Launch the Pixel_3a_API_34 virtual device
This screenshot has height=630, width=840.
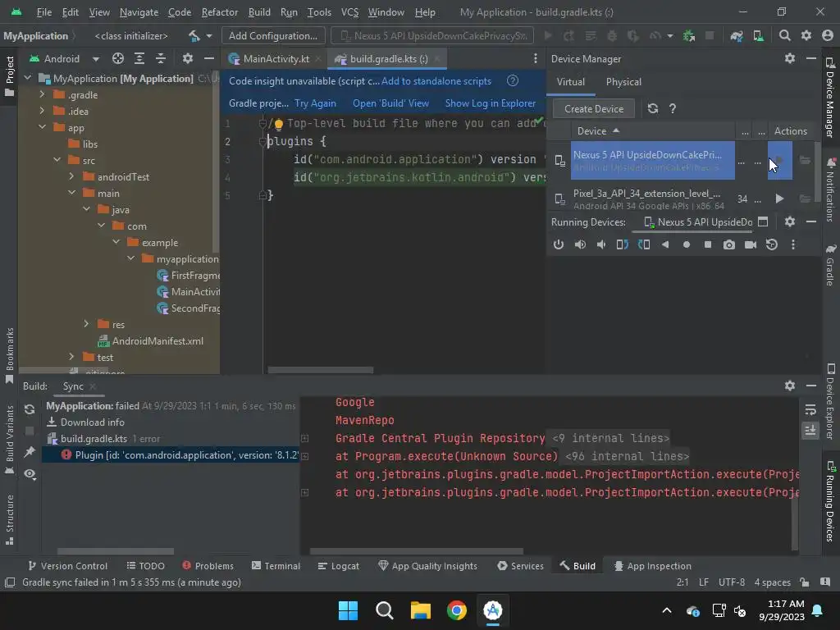point(779,199)
